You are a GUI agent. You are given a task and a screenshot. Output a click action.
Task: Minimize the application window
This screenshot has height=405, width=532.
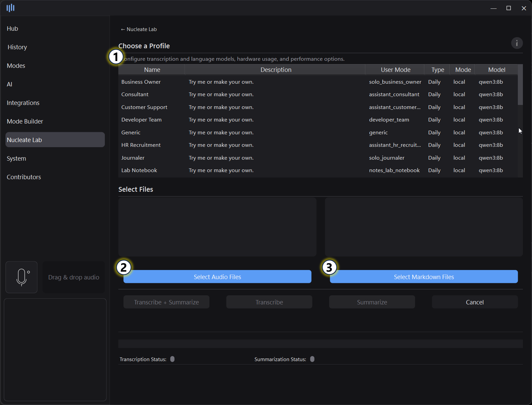pos(493,8)
